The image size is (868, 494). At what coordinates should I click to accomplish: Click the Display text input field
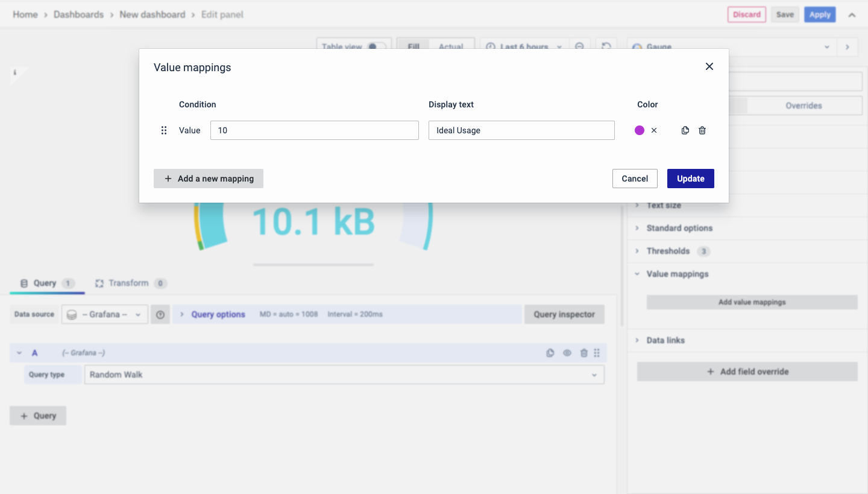coord(521,130)
